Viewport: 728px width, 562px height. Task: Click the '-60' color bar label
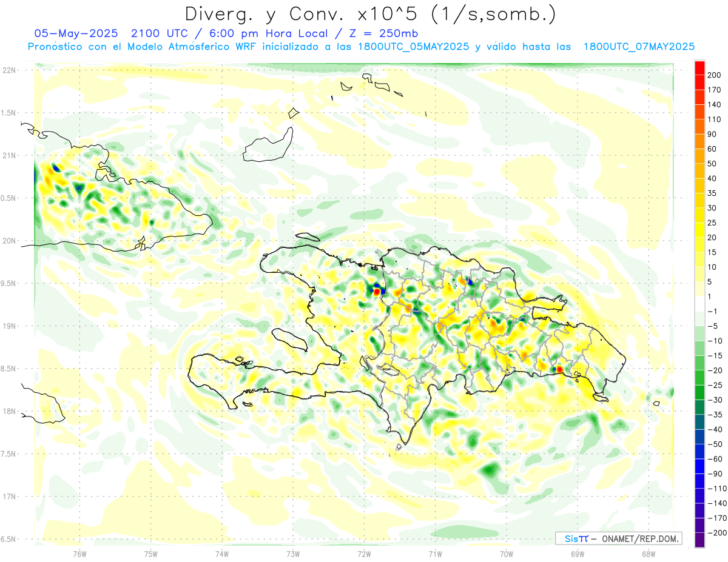(715, 459)
